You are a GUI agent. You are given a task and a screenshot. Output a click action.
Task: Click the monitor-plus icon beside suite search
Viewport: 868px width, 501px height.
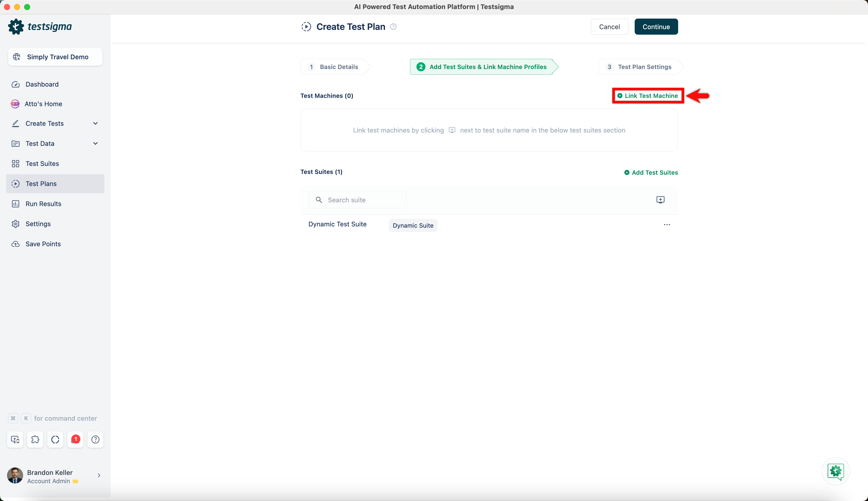click(660, 200)
